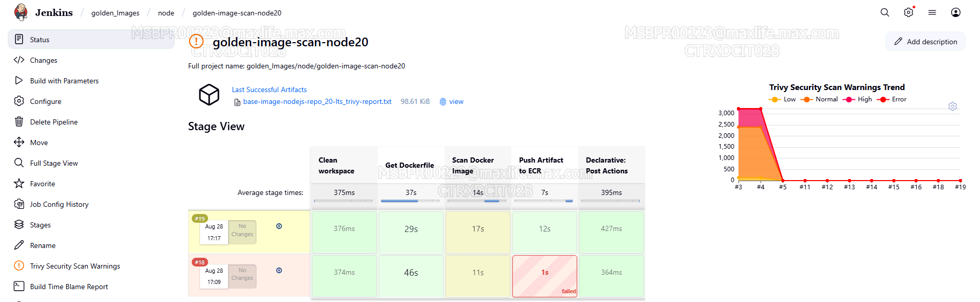Open golden_Images breadcrumb item
This screenshot has width=980, height=302.
(x=115, y=13)
